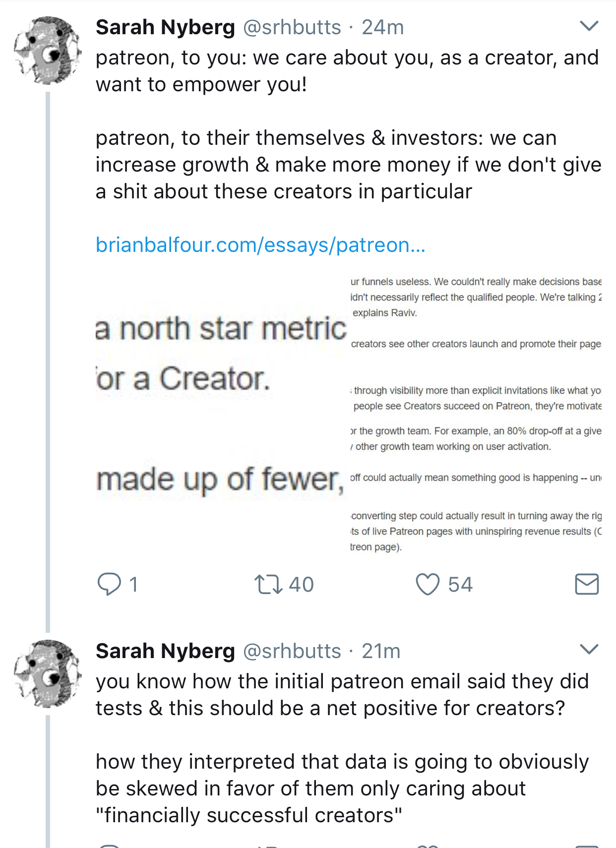Open Sarah Nyberg's avatar on first tweet
The height and width of the screenshot is (848, 616).
[48, 51]
